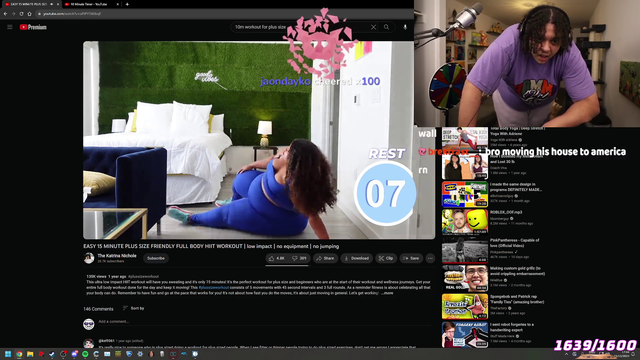Click the '146 Comments' count text
The image size is (640, 360).
point(98,309)
